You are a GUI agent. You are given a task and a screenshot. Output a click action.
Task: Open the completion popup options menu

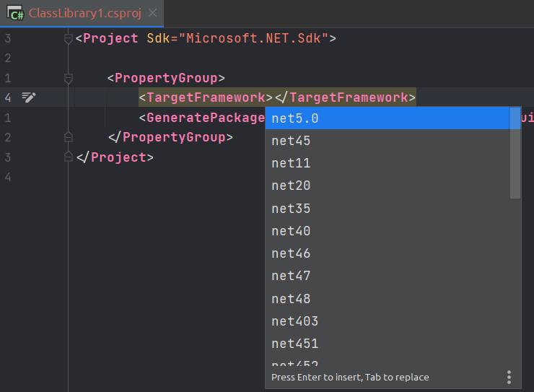(509, 377)
